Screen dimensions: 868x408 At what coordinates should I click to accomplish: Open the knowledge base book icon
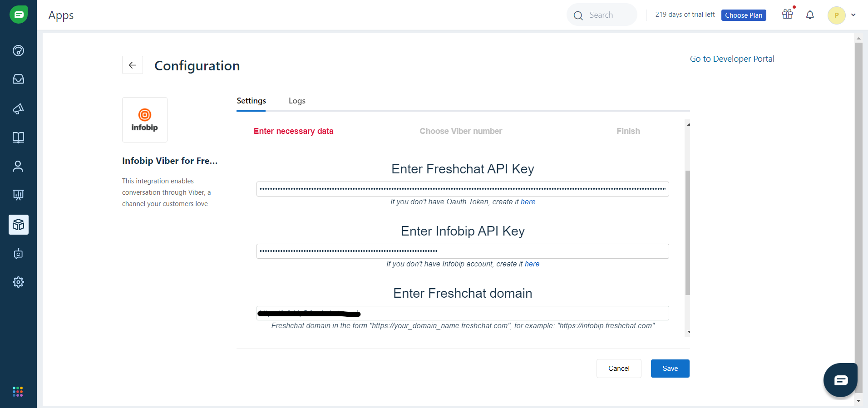pyautogui.click(x=18, y=138)
